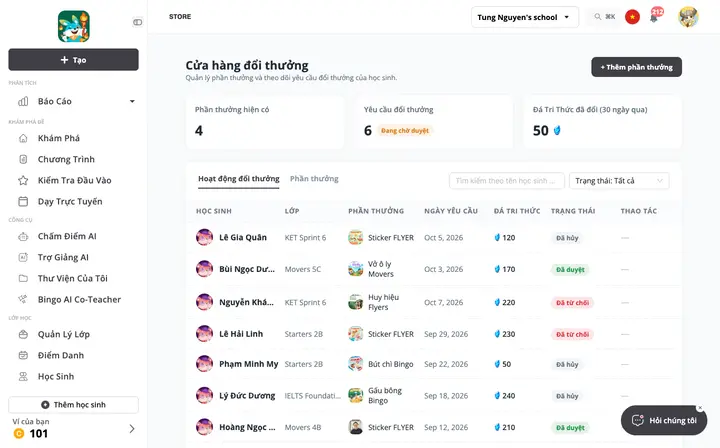Open Dạy Trực Tuyến calendar icon
The image size is (720, 448).
click(23, 202)
